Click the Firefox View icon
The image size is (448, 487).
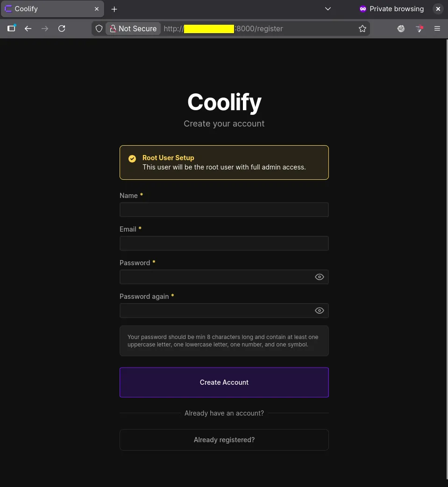click(11, 28)
